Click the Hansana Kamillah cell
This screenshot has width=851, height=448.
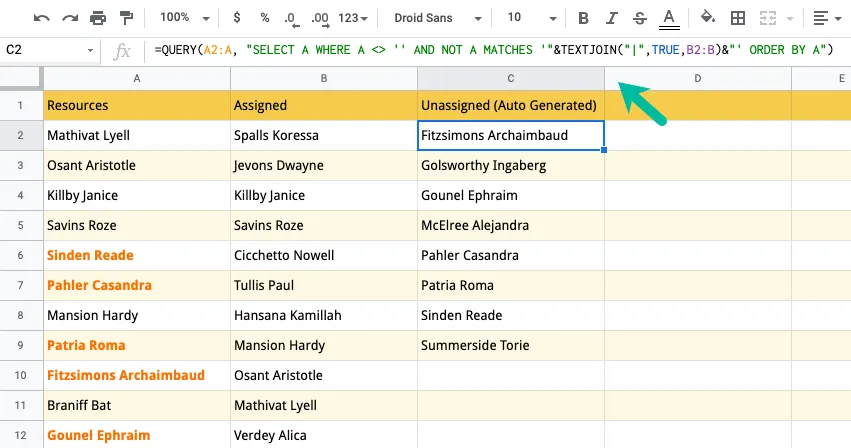pyautogui.click(x=324, y=315)
